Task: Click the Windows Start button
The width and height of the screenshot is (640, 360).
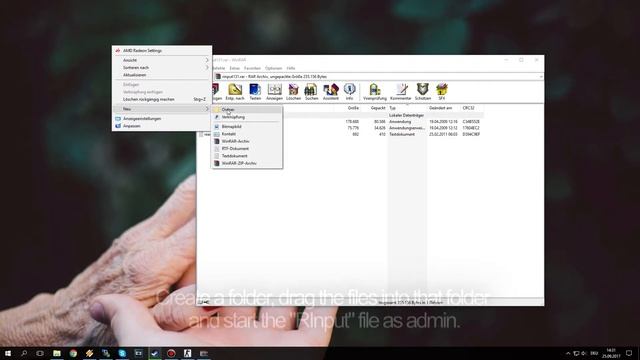Action: 8,353
